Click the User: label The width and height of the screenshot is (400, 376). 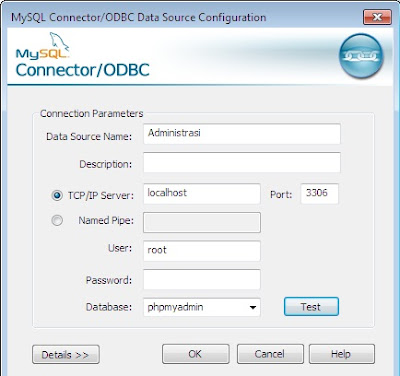point(120,248)
